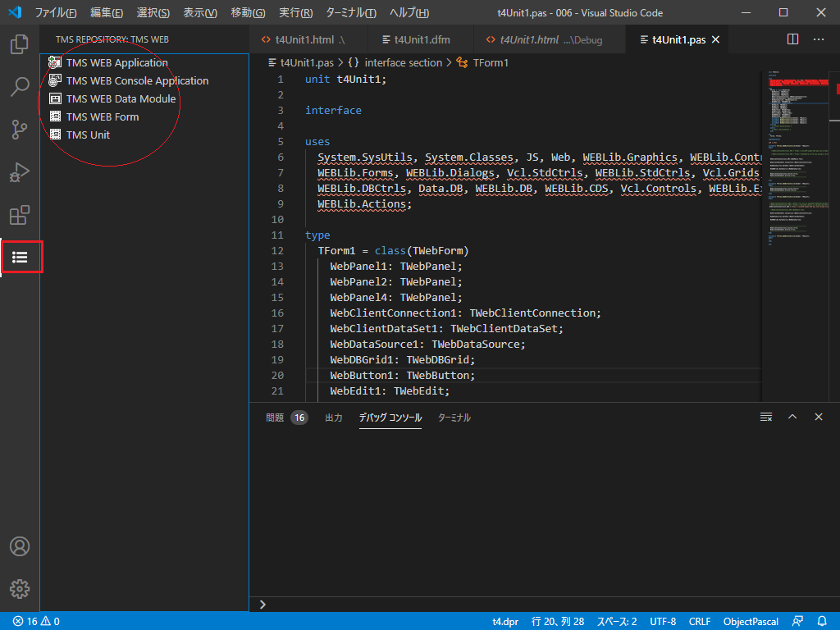Open the Accounts icon in activity bar

tap(20, 546)
